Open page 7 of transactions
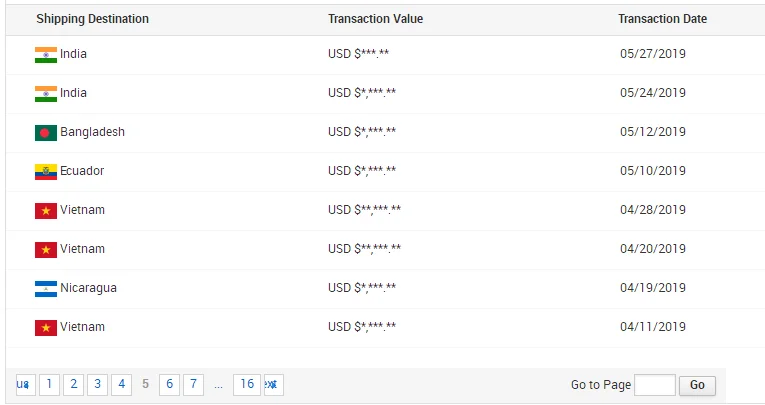The height and width of the screenshot is (405, 765). 194,384
